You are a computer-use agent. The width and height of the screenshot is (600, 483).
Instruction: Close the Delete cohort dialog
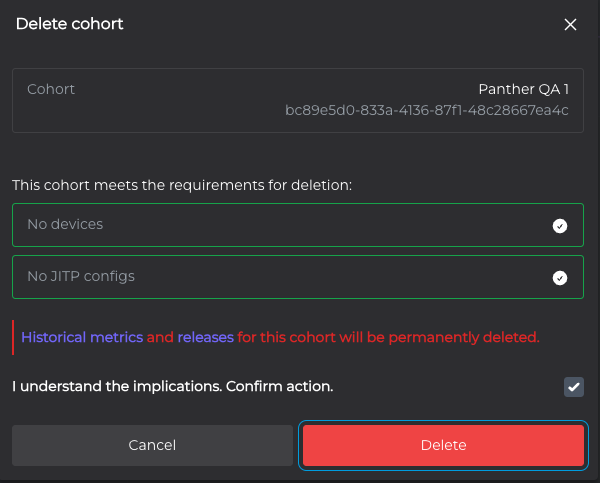[x=570, y=24]
